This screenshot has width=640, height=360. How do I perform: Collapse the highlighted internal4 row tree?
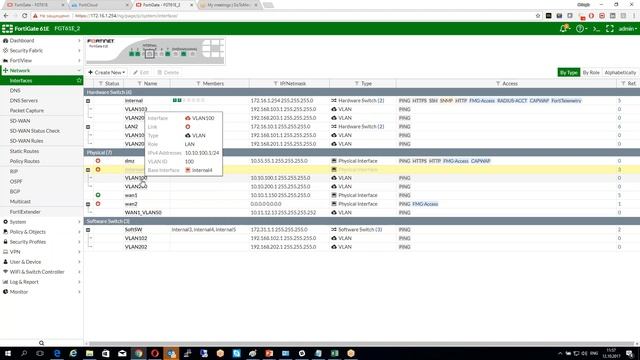click(88, 170)
